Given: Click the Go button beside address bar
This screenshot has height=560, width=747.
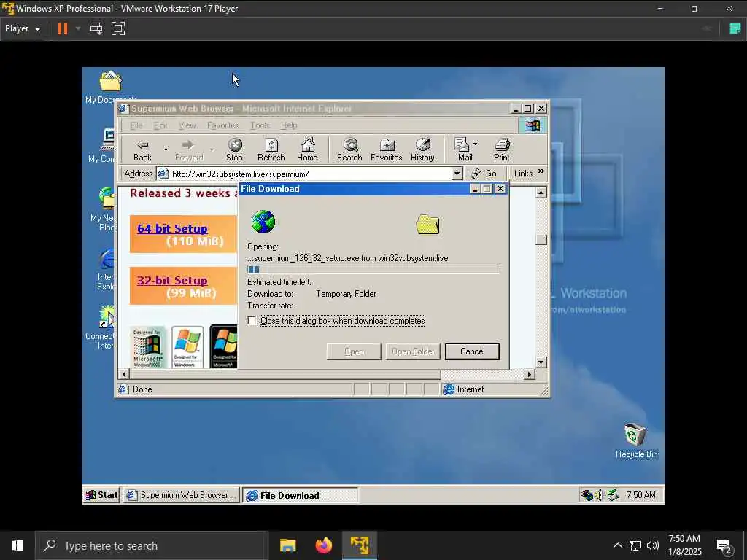Looking at the screenshot, I should click(x=484, y=174).
